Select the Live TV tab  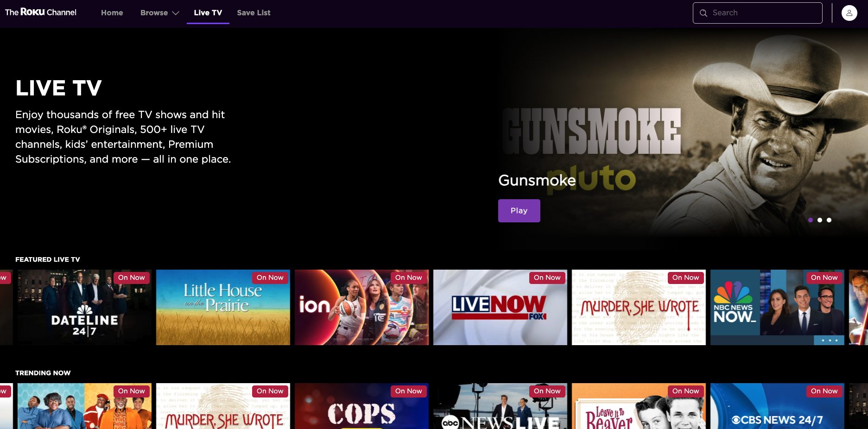[x=208, y=13]
